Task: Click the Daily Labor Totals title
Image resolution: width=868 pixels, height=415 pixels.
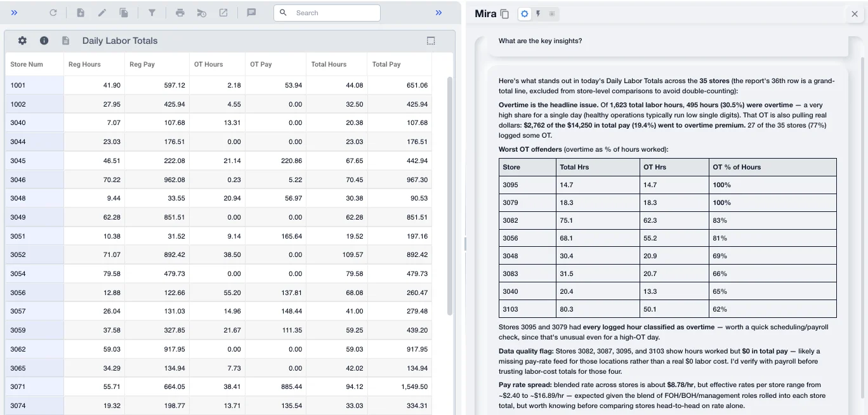Action: pos(120,41)
